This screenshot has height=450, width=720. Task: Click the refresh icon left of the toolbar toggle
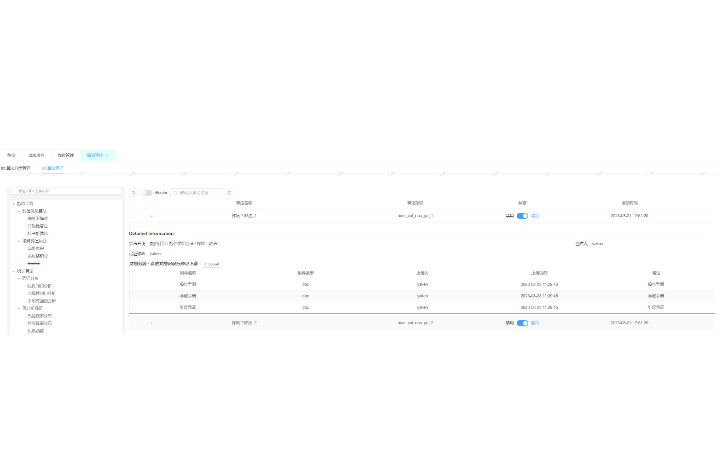pyautogui.click(x=134, y=192)
